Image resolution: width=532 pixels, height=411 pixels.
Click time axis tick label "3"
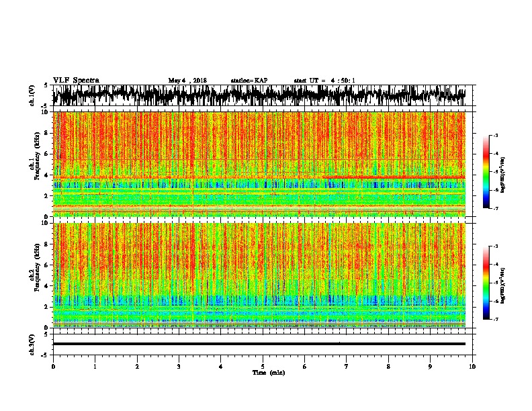(179, 367)
